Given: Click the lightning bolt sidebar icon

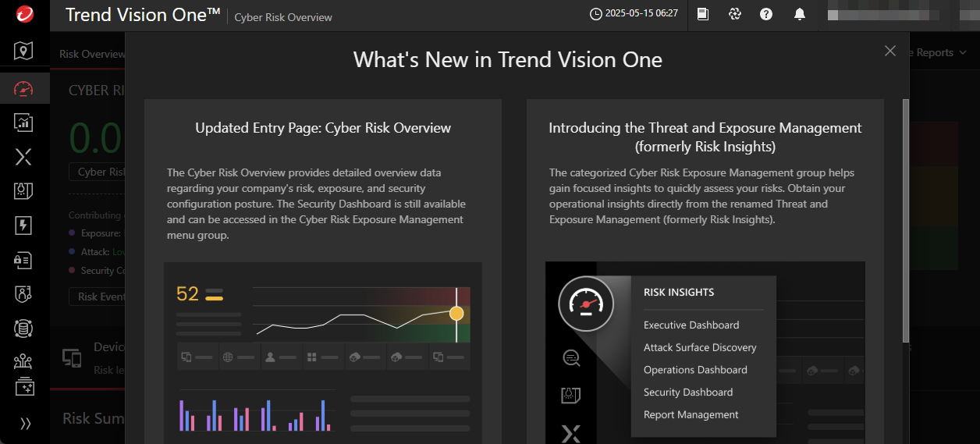Looking at the screenshot, I should [x=23, y=226].
